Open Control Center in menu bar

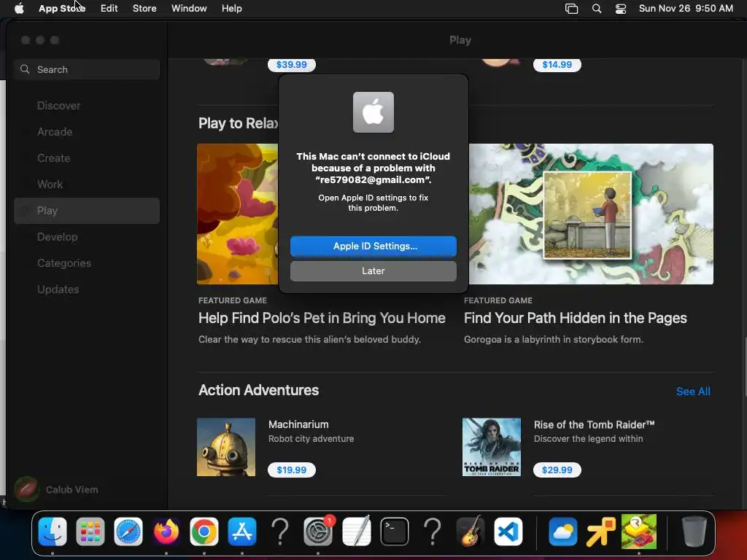(621, 9)
